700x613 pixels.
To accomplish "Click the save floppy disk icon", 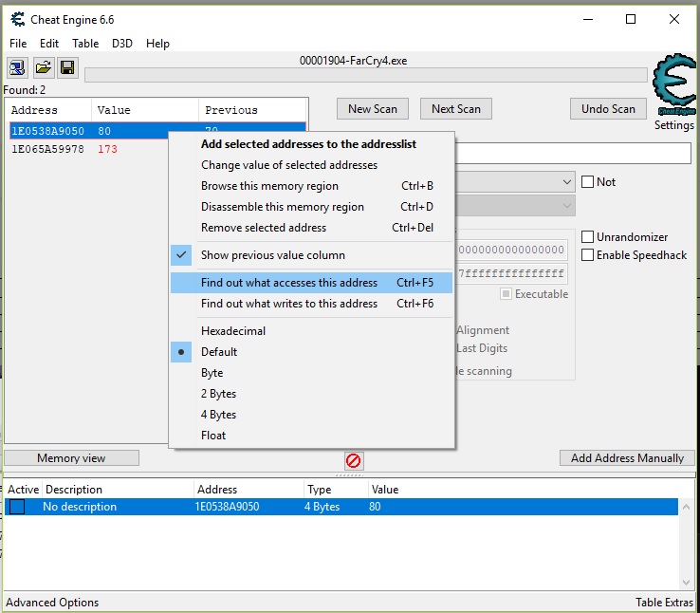I will point(67,67).
